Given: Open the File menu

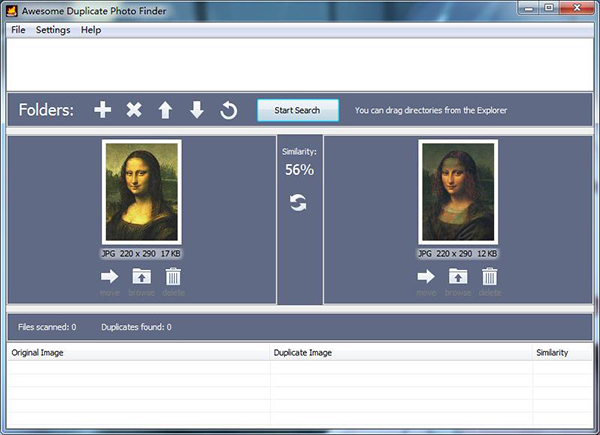Looking at the screenshot, I should coord(18,30).
